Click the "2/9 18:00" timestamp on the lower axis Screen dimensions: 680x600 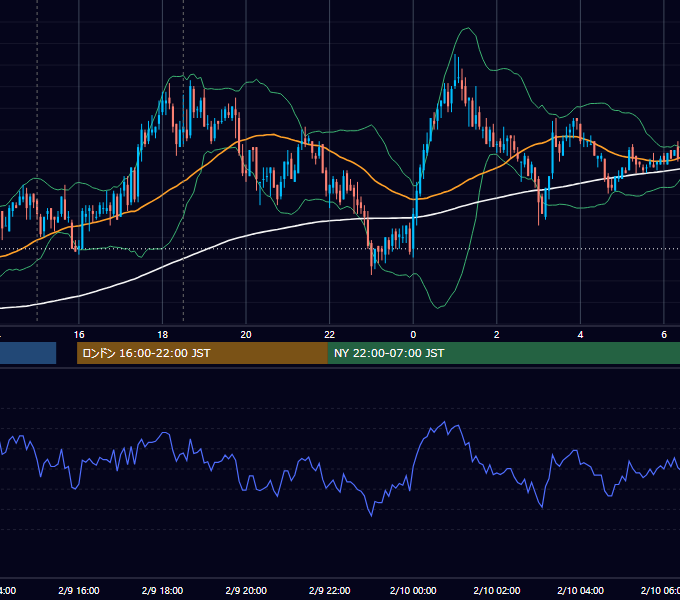[x=163, y=590]
